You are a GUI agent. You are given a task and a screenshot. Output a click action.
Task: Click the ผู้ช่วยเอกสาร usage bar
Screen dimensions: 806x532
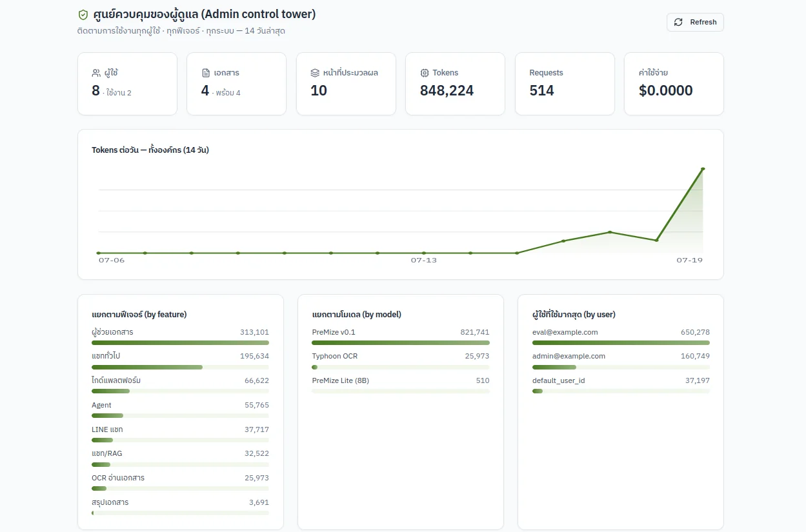click(x=180, y=342)
